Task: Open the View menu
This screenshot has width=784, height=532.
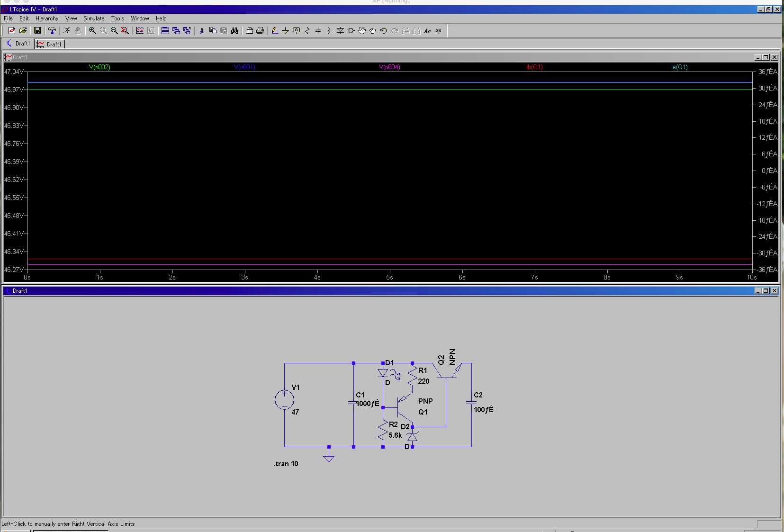Action: click(x=71, y=18)
